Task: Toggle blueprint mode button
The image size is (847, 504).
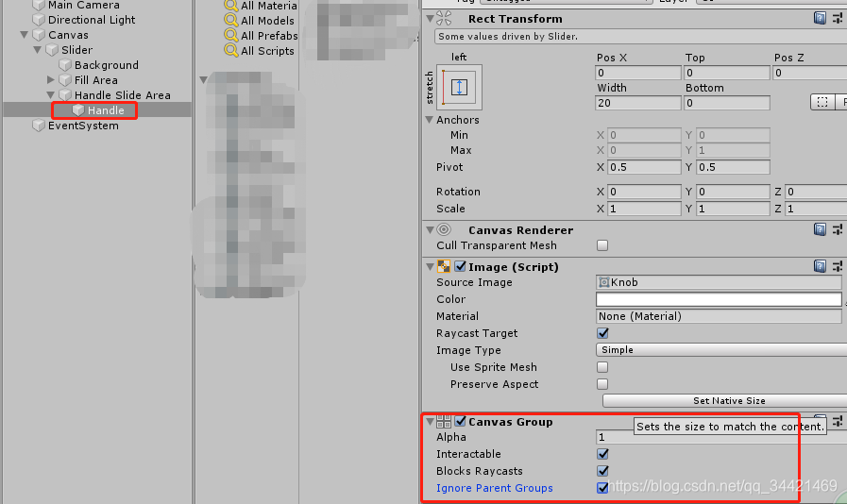Action: pos(822,102)
